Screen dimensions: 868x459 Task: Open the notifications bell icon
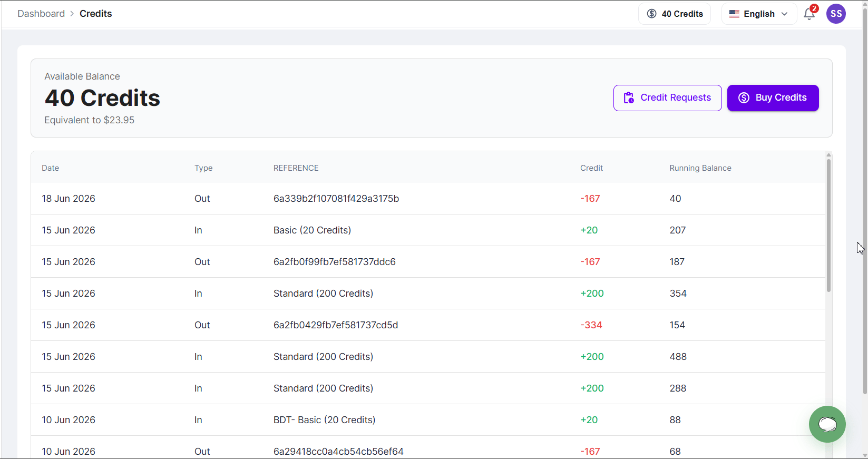point(809,14)
